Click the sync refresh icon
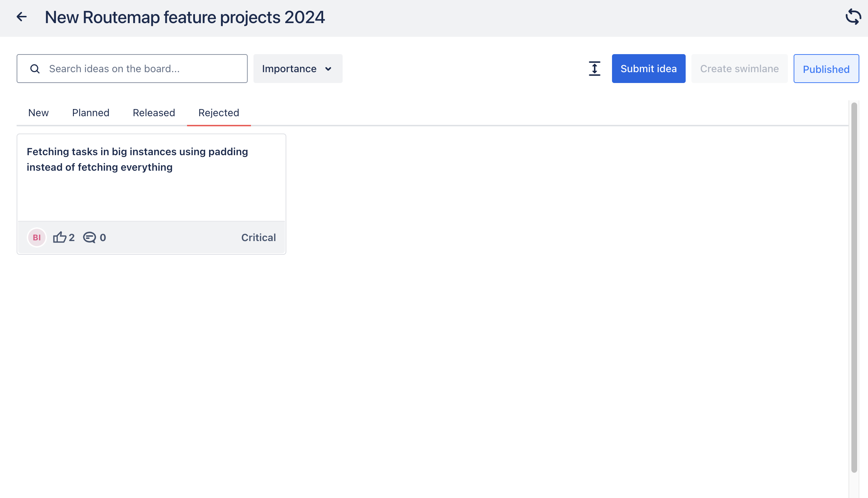868x498 pixels. 853,17
